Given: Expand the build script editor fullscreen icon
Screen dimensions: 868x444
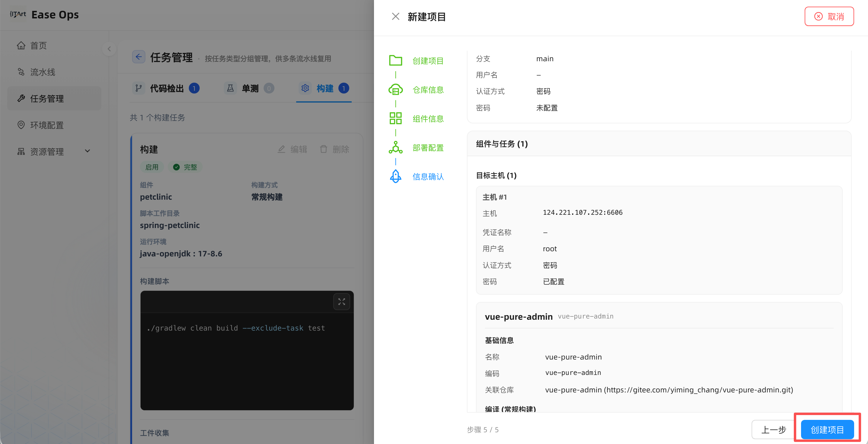Looking at the screenshot, I should 341,302.
